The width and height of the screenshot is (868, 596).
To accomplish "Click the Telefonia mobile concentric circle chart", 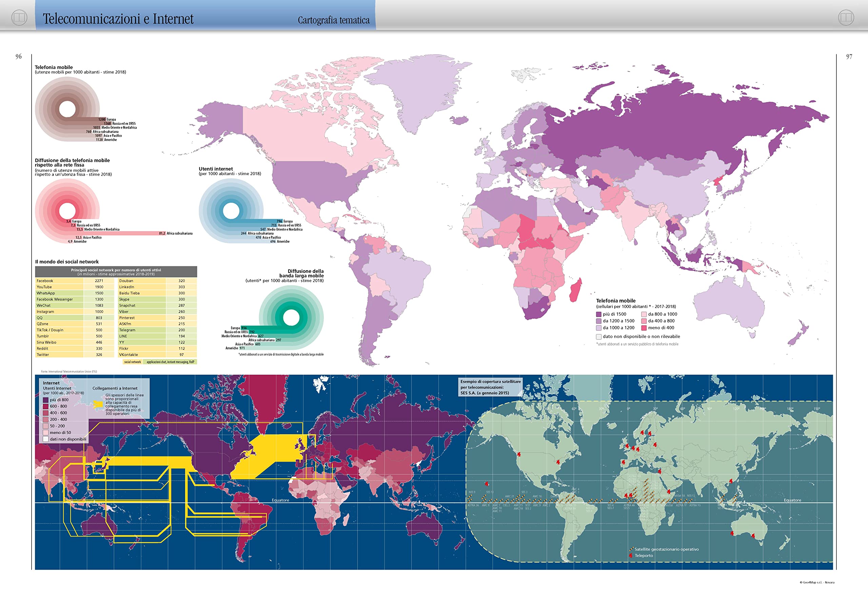I will point(67,109).
